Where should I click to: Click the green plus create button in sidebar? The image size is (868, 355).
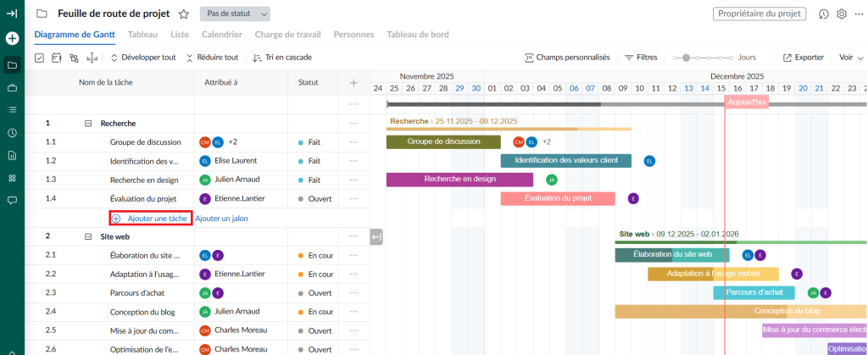coord(12,38)
